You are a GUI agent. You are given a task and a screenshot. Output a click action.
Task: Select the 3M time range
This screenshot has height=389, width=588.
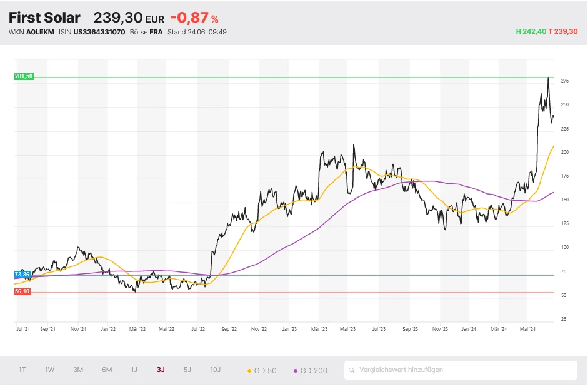(78, 370)
